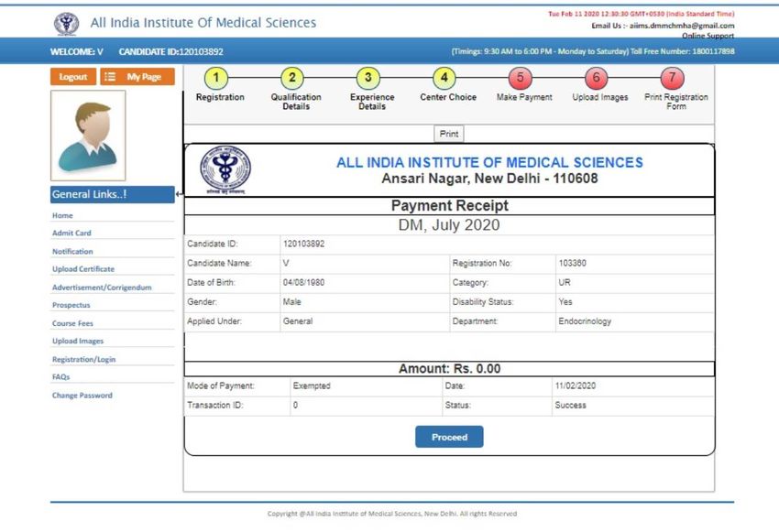
Task: Open My Page
Action: click(137, 77)
